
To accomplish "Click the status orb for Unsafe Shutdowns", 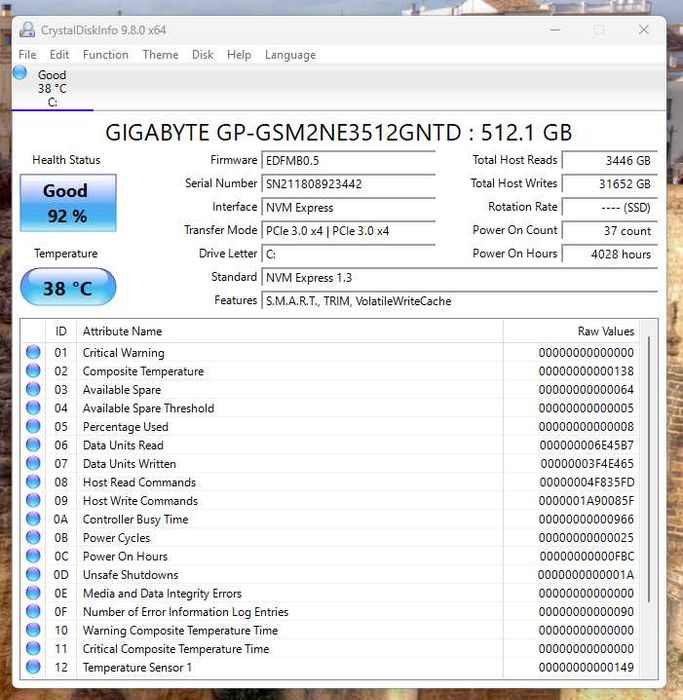I will [x=33, y=575].
